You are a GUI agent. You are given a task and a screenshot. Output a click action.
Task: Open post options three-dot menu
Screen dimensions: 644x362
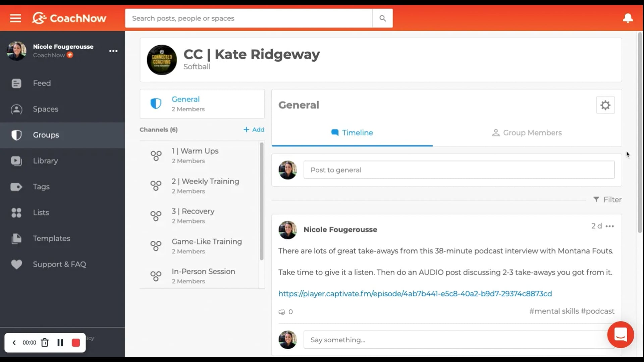coord(610,226)
